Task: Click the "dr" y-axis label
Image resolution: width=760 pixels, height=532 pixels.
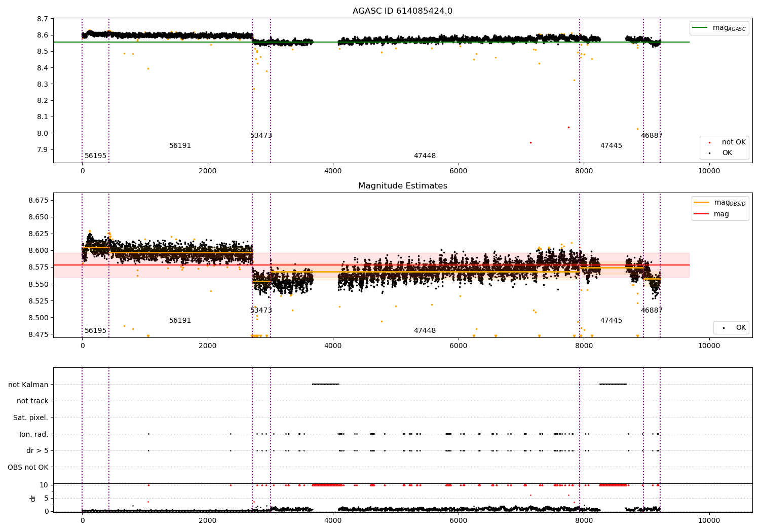Action: point(33,498)
